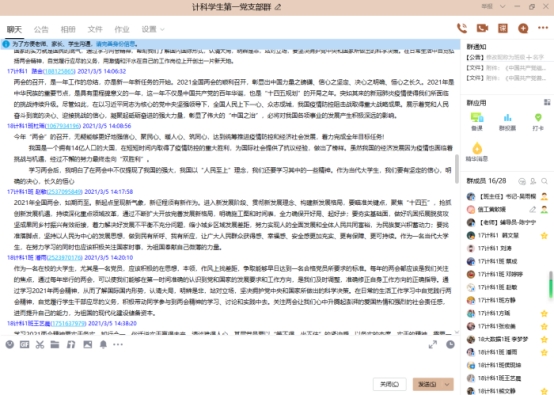Open the 【公告】 group notice entry

506,57
